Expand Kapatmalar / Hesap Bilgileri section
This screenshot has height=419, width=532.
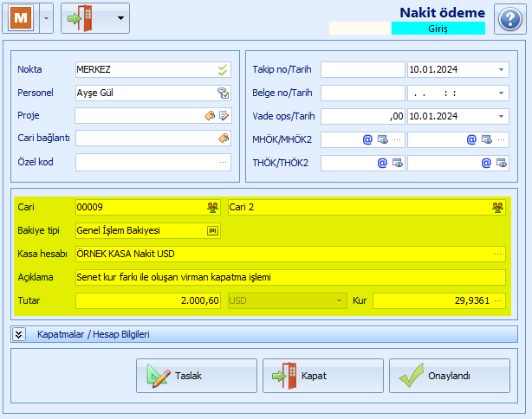[19, 334]
